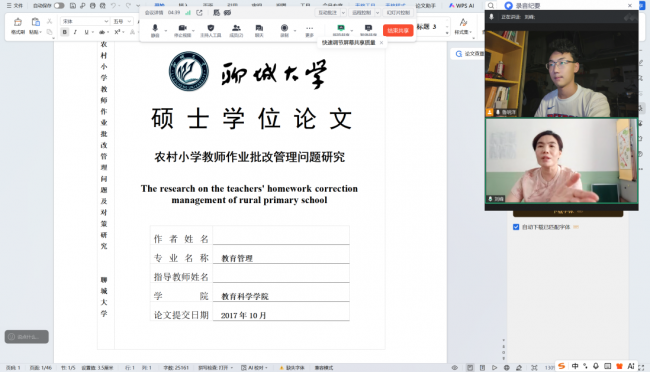Open host tools shield icon
The height and width of the screenshot is (372, 650).
[x=211, y=30]
